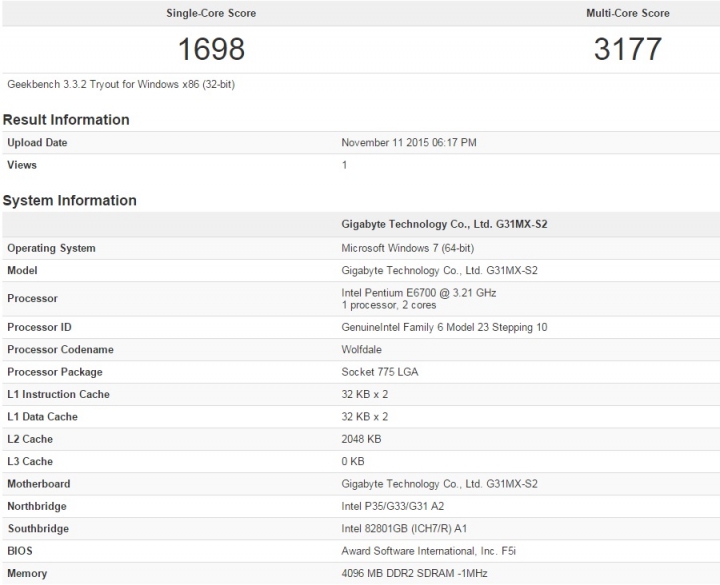
Task: Click the Processor Codename label
Action: tap(61, 349)
